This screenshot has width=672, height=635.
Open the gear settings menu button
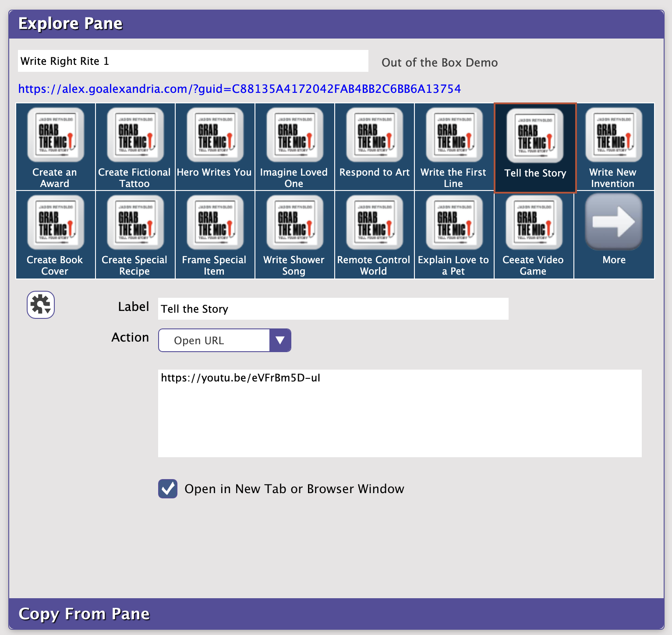41,304
